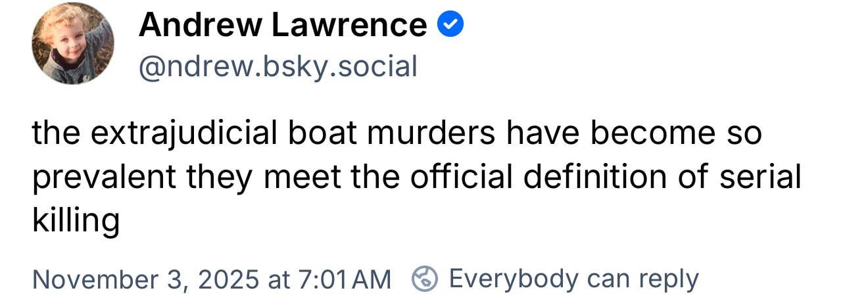Click the word "serial" in the post
This screenshot has height=305, width=868.
[760, 177]
